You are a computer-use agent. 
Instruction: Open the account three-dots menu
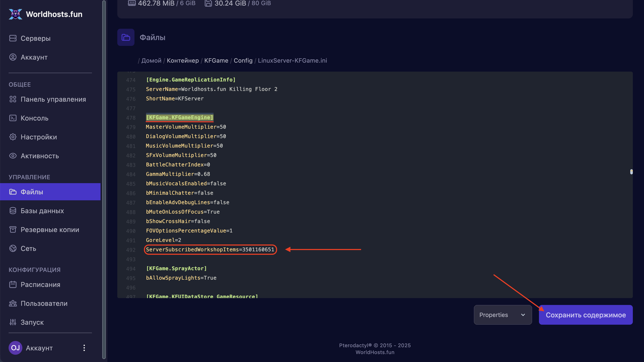(x=84, y=348)
